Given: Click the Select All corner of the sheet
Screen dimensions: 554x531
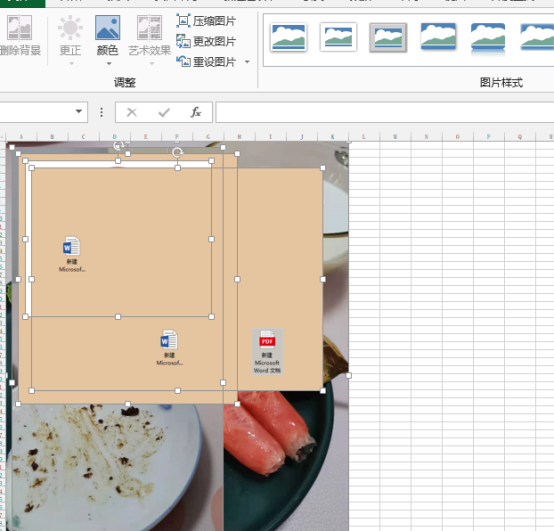Looking at the screenshot, I should (x=3, y=136).
